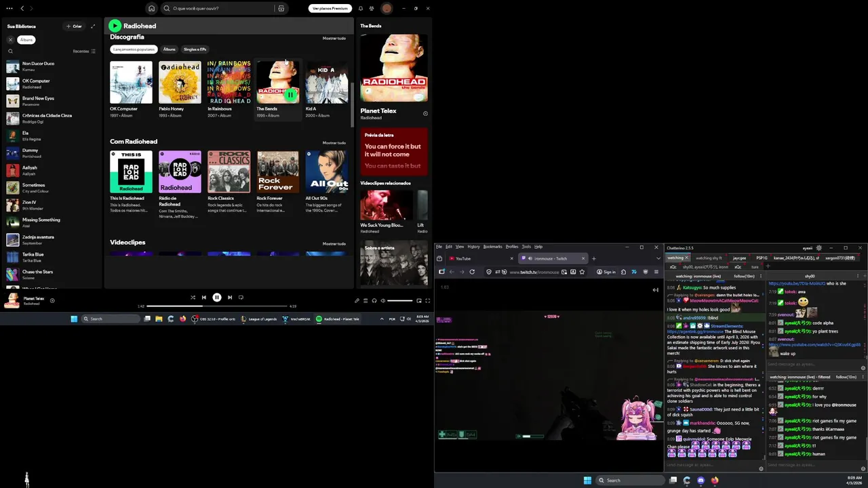Toggle repeat in Spotify player
Image resolution: width=868 pixels, height=488 pixels.
241,298
